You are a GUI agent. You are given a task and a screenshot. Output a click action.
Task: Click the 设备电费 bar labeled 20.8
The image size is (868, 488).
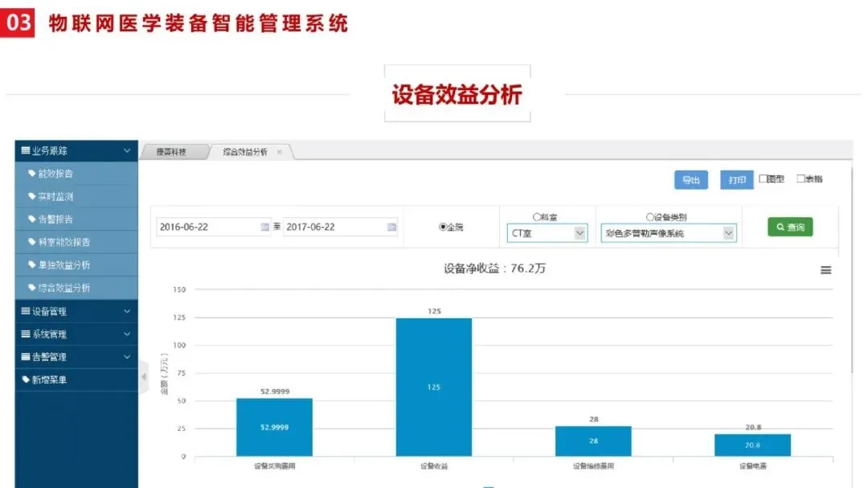[x=752, y=445]
